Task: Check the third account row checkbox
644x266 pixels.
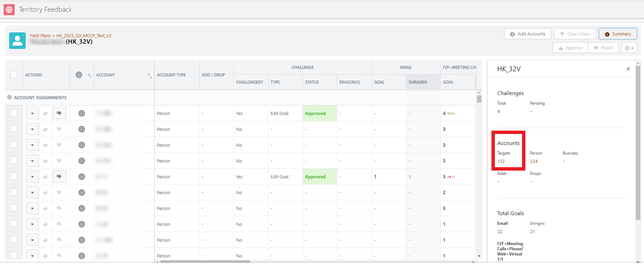Action: click(x=14, y=145)
